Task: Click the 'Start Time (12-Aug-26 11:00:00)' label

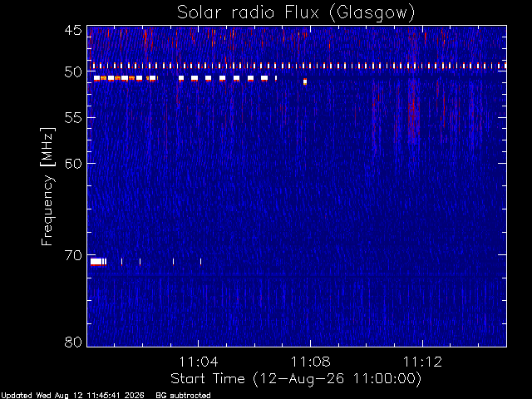Action: click(296, 379)
